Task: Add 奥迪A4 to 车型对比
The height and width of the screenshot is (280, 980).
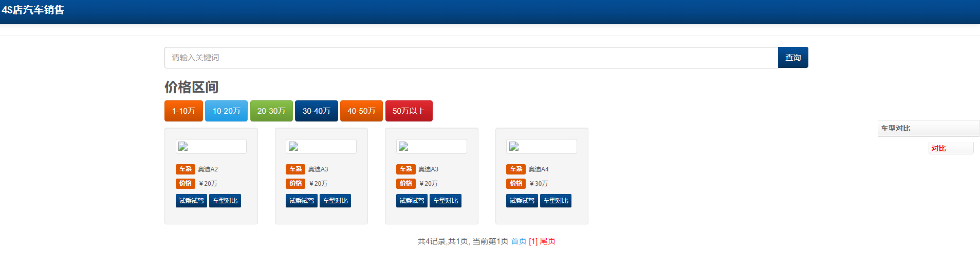Action: pyautogui.click(x=556, y=201)
